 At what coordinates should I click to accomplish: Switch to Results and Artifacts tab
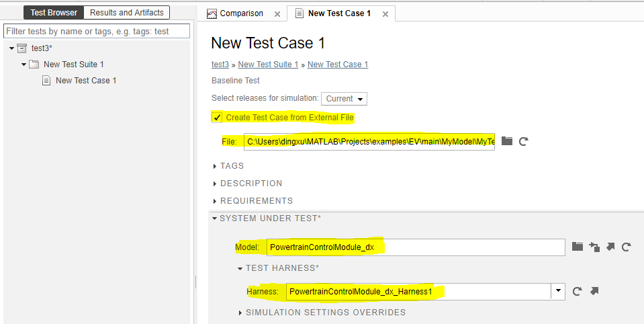pos(126,12)
